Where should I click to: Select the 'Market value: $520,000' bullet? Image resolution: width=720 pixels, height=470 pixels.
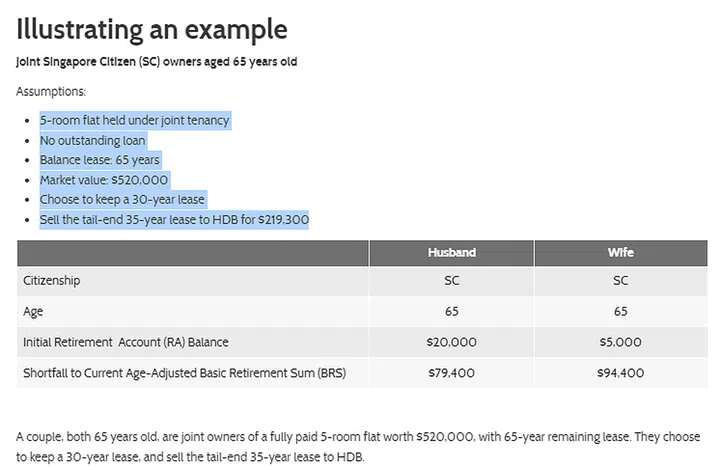(104, 180)
